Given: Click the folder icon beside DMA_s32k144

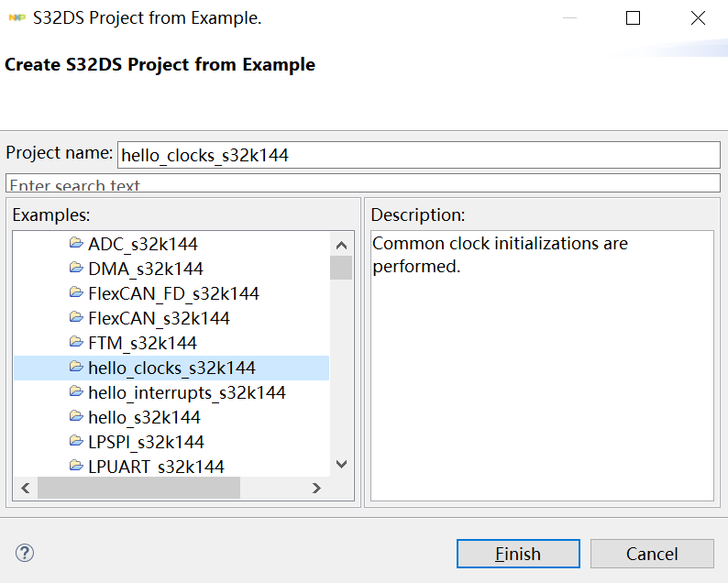Looking at the screenshot, I should click(76, 269).
